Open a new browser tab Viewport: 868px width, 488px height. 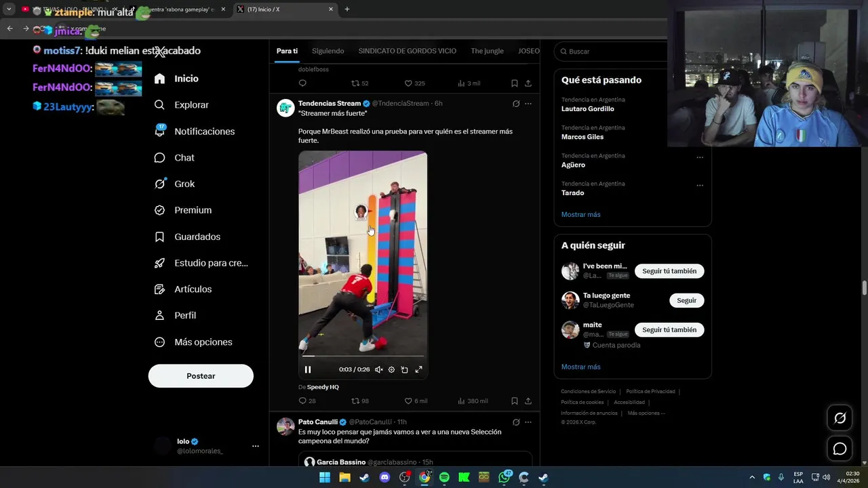[x=347, y=9]
